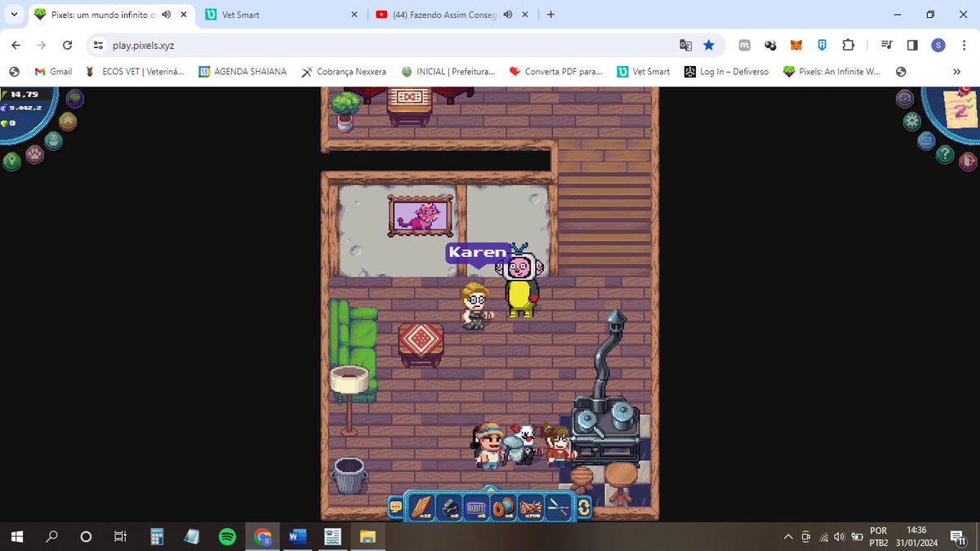Expand the tab search chevron dropdown

[x=14, y=15]
